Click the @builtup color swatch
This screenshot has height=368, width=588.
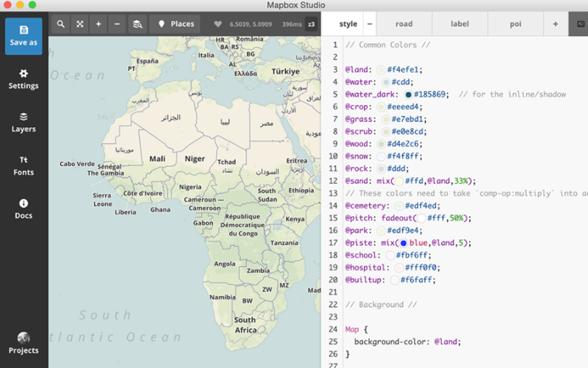click(x=395, y=280)
